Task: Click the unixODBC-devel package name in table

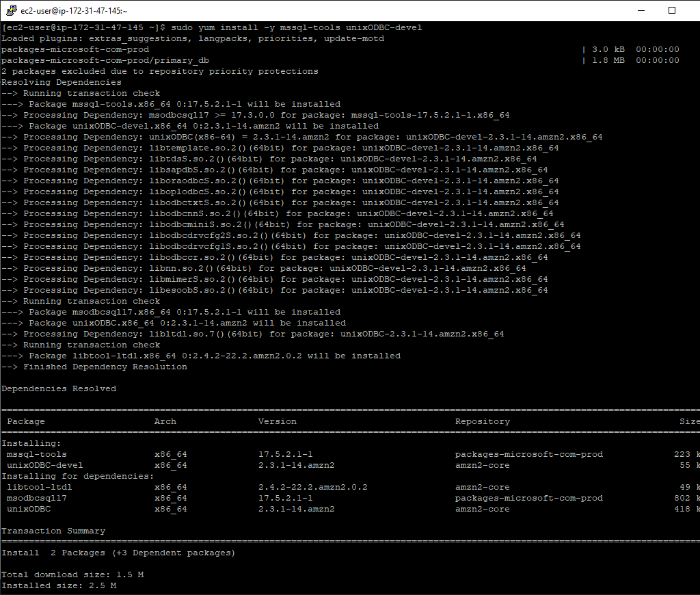Action: (44, 466)
